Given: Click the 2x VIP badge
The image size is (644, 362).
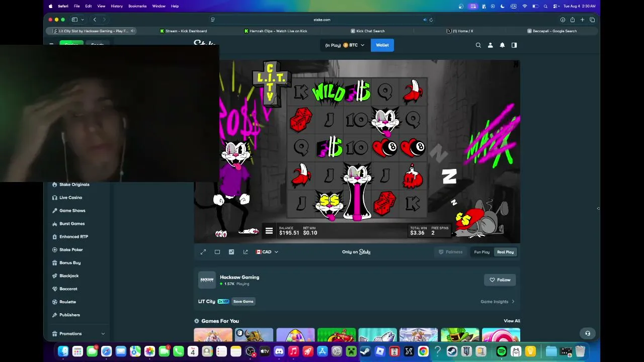Looking at the screenshot, I should click(x=223, y=302).
